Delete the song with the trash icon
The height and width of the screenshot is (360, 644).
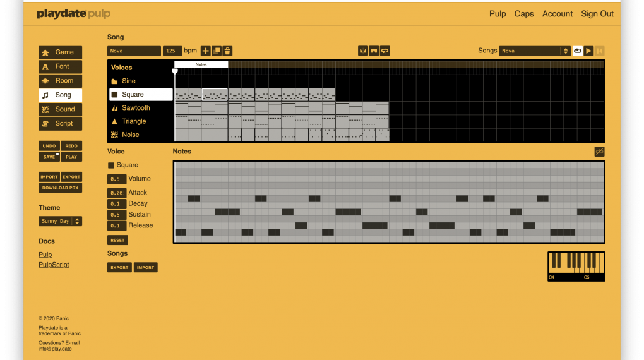click(227, 51)
